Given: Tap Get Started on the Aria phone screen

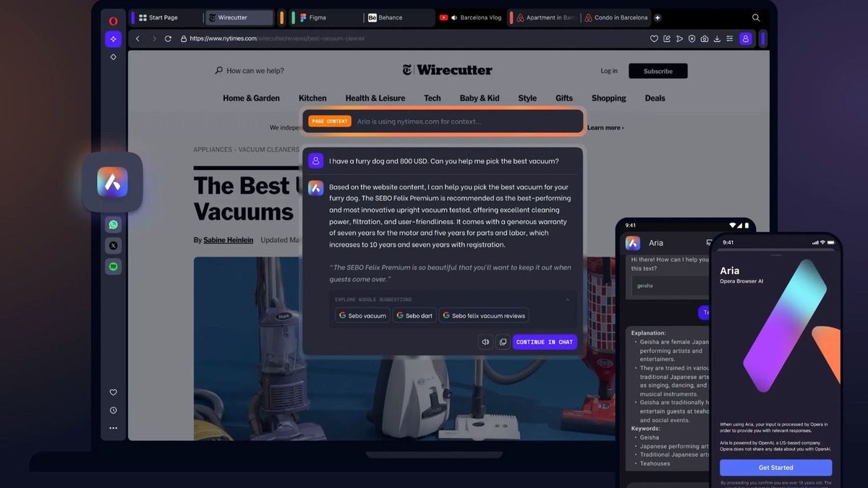Looking at the screenshot, I should point(775,467).
